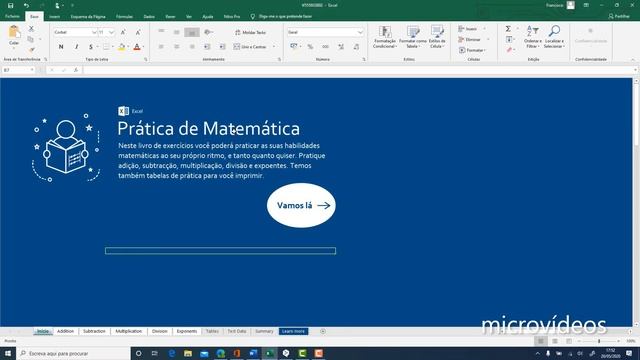Open the text orientation options
The width and height of the screenshot is (640, 360).
click(208, 32)
